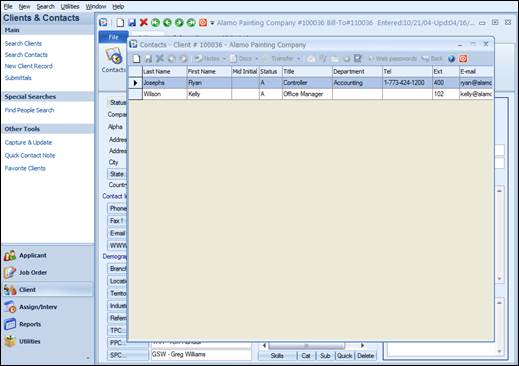Click the Capture & Update link
Image resolution: width=519 pixels, height=366 pixels.
(28, 142)
